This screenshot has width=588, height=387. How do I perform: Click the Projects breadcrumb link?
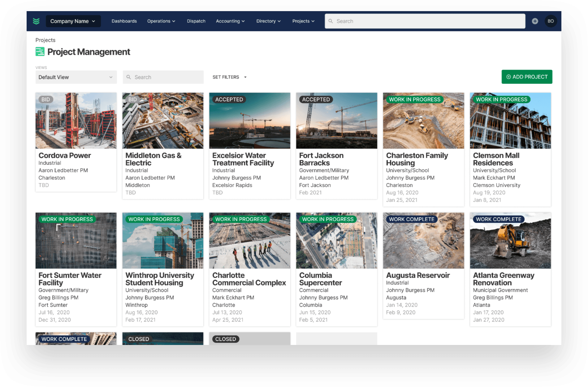[45, 40]
